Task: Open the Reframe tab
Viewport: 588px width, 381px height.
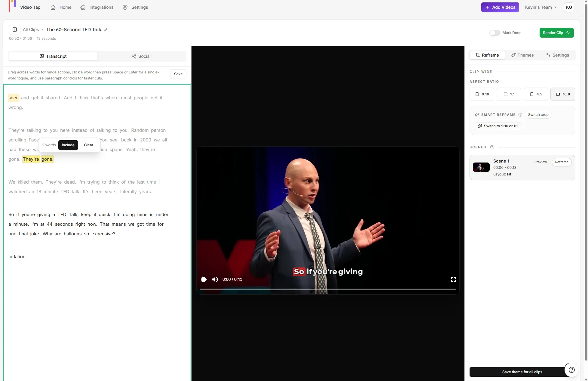Action: click(x=487, y=55)
